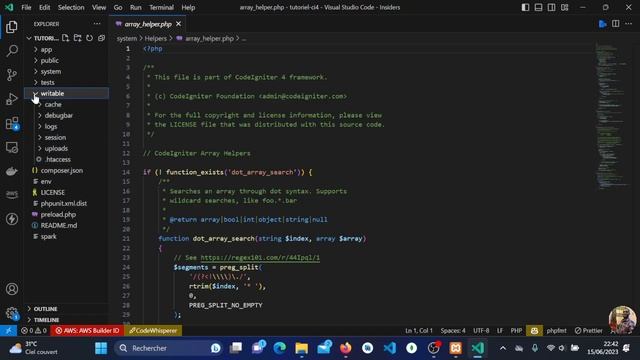Screen dimensions: 640x360
Task: Open regex101.com link in code comment
Action: click(x=260, y=258)
